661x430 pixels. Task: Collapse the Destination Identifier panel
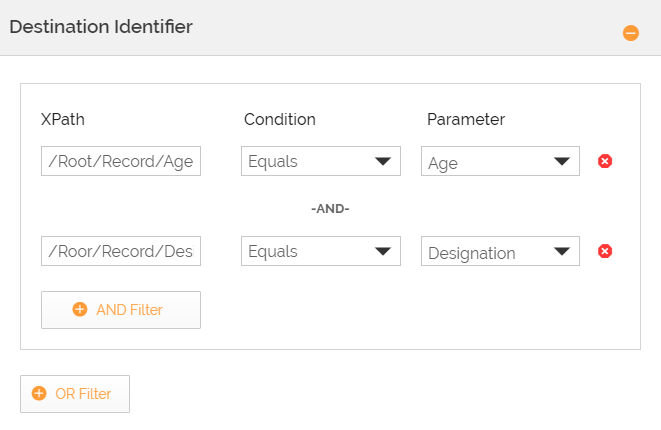[631, 33]
